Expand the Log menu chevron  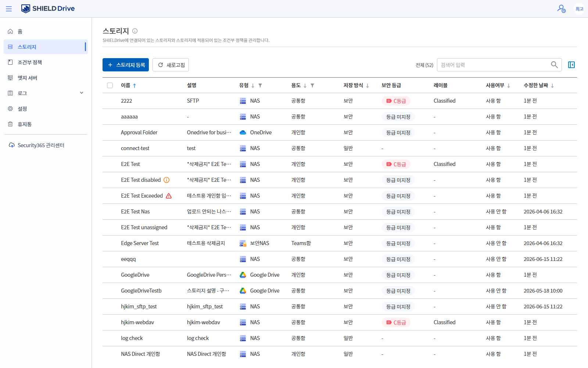pos(82,93)
